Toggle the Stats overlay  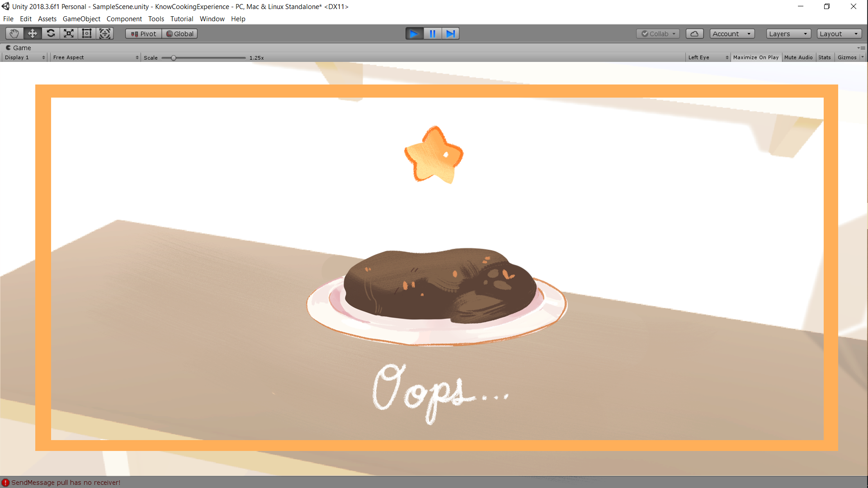(x=824, y=57)
